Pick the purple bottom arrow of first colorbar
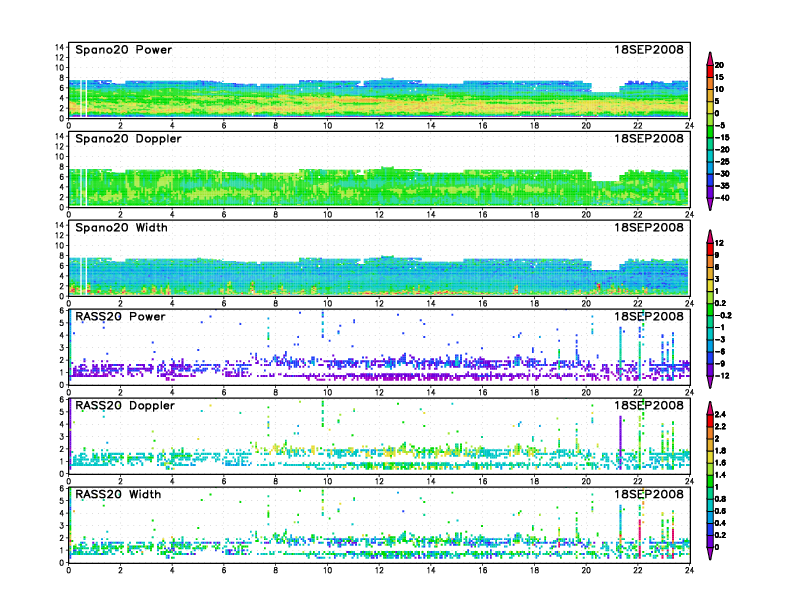 pyautogui.click(x=710, y=204)
